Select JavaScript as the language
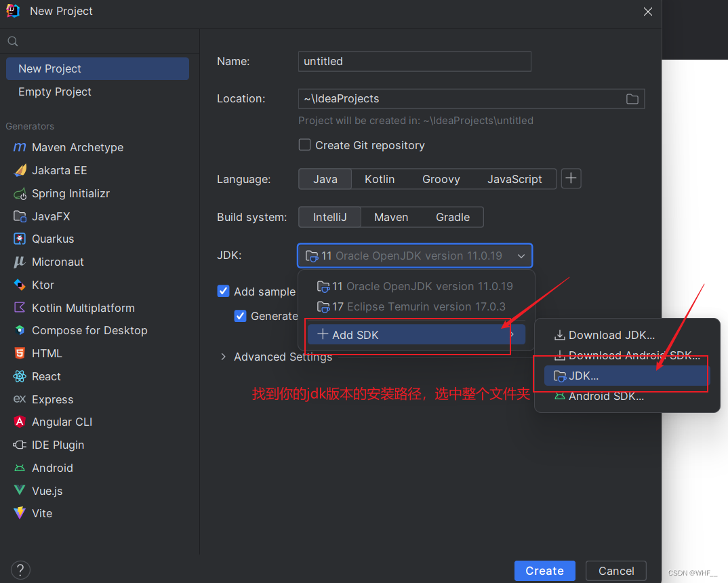 point(514,179)
